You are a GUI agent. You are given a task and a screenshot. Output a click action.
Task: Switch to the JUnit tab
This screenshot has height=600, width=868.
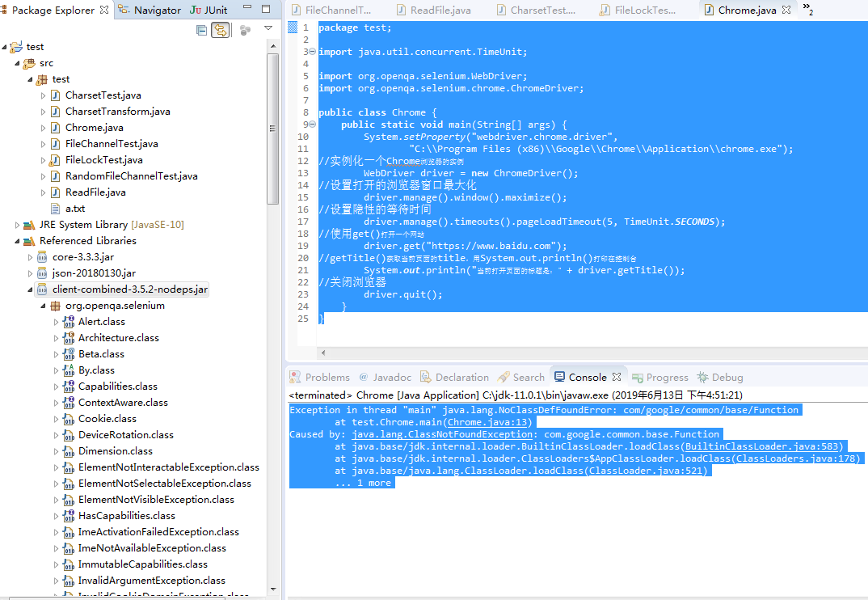tap(209, 10)
